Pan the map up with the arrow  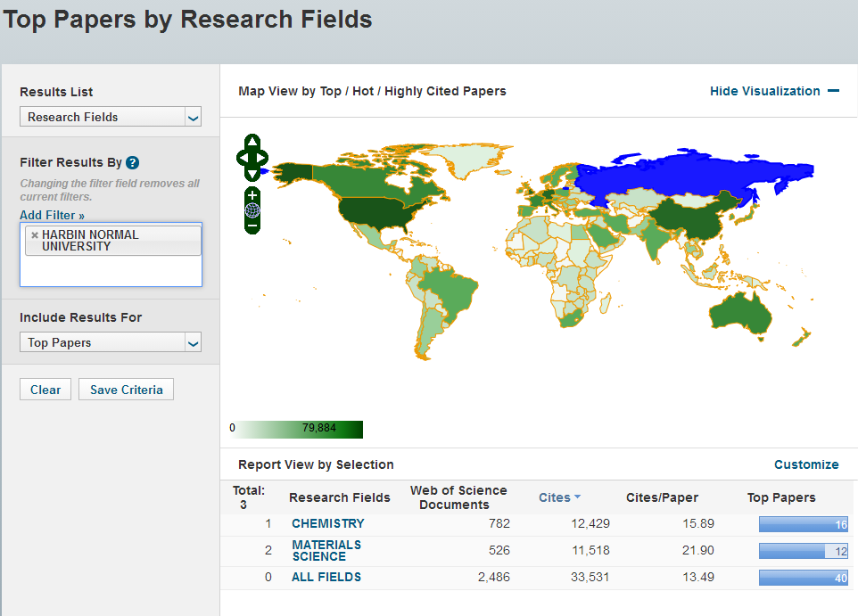(x=252, y=143)
